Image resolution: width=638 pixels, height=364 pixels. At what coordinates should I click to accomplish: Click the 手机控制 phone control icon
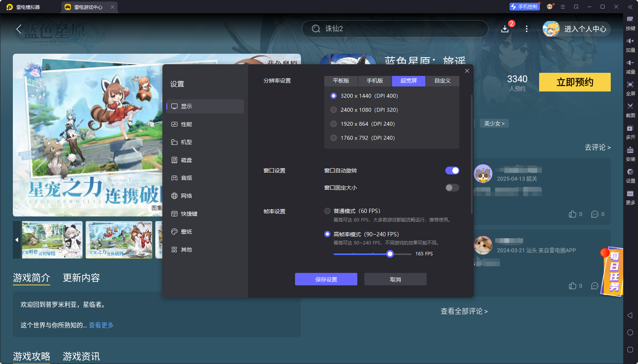524,7
